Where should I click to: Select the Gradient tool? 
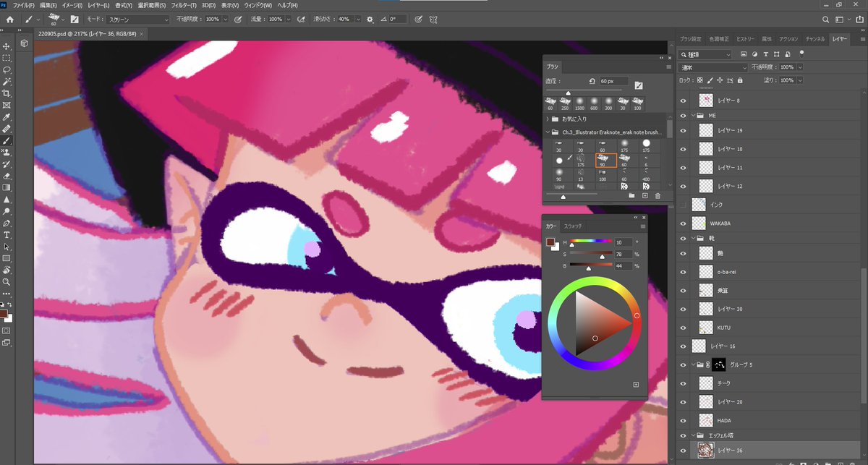(7, 187)
